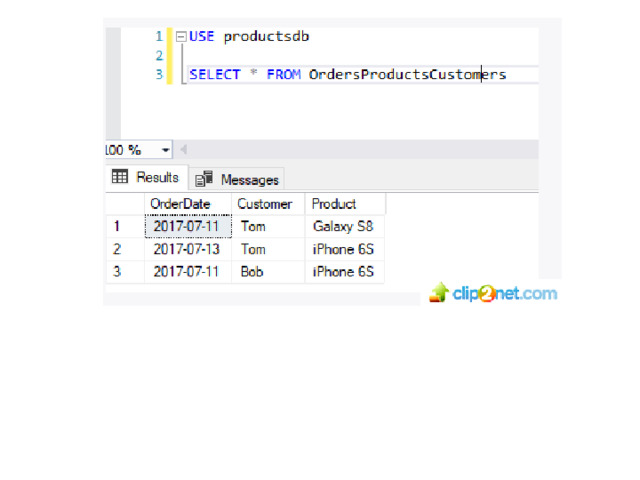This screenshot has width=640, height=480.
Task: Click the Galaxy S8 product cell
Action: (343, 226)
